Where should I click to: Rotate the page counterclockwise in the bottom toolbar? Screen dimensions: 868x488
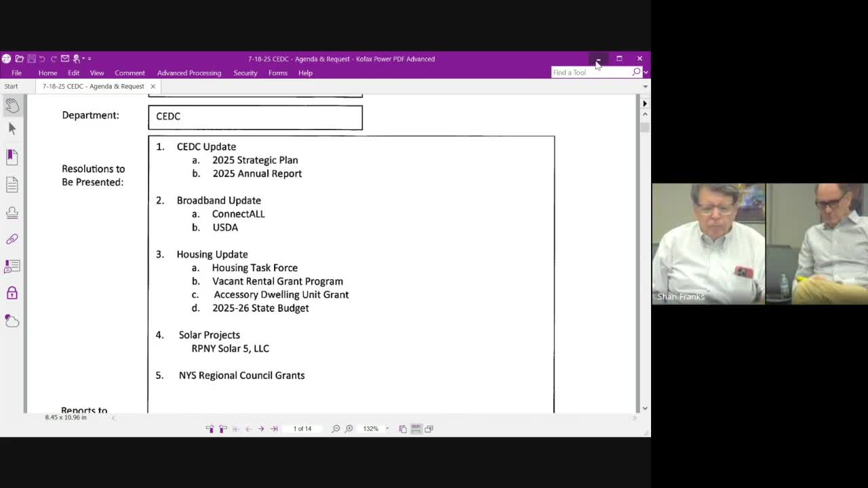point(210,429)
